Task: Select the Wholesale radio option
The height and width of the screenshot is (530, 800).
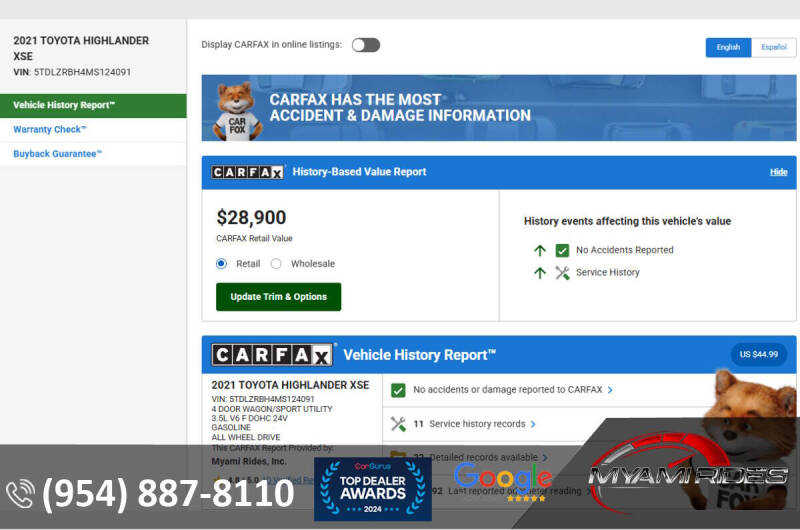Action: click(x=276, y=264)
